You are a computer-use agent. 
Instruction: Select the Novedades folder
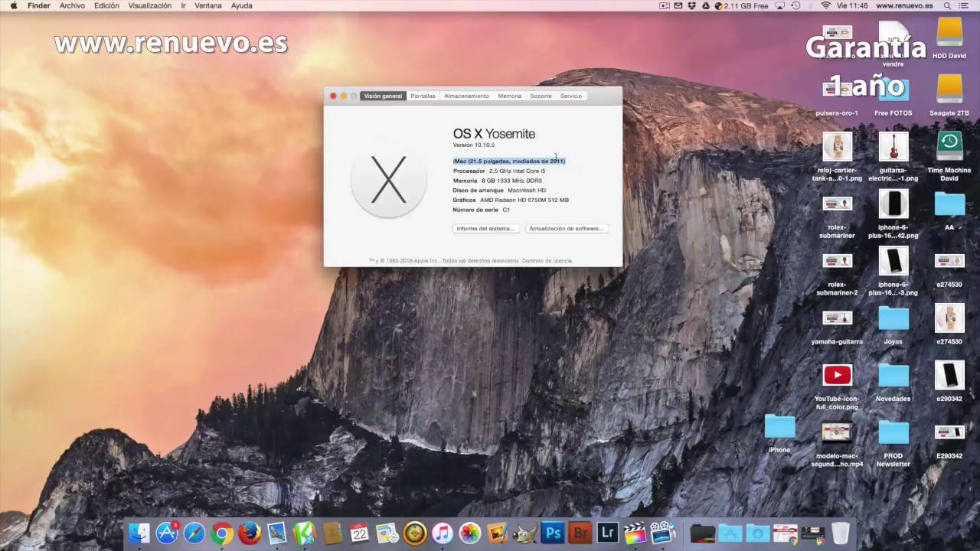coord(893,381)
